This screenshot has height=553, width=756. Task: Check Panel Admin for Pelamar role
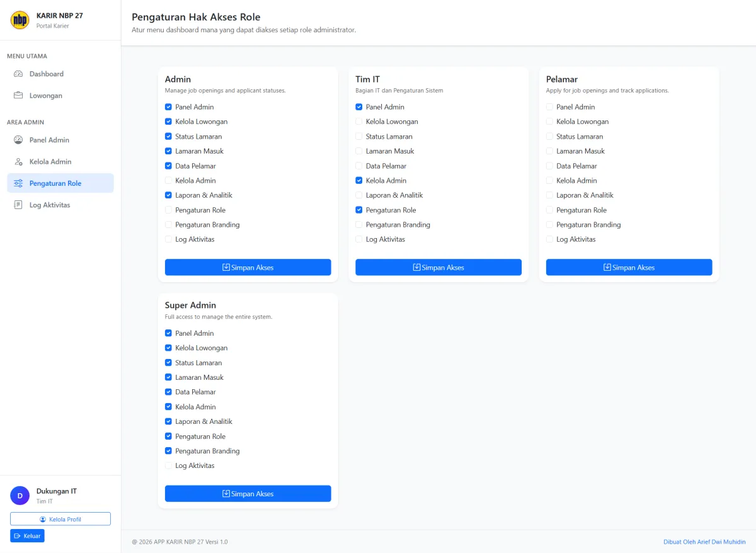tap(549, 107)
